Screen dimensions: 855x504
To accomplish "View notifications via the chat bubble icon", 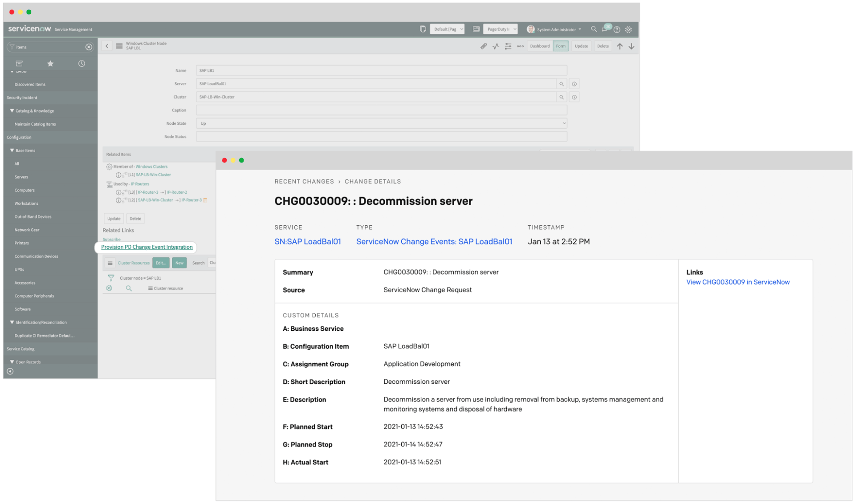I will (x=605, y=29).
